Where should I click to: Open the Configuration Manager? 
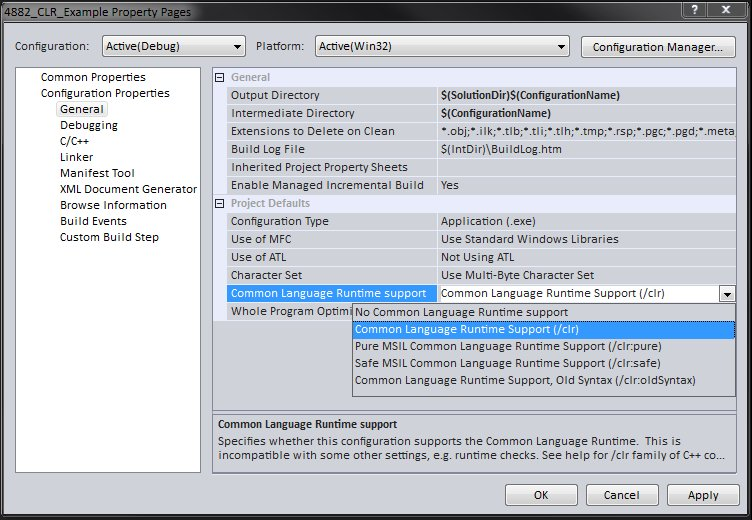pyautogui.click(x=657, y=47)
